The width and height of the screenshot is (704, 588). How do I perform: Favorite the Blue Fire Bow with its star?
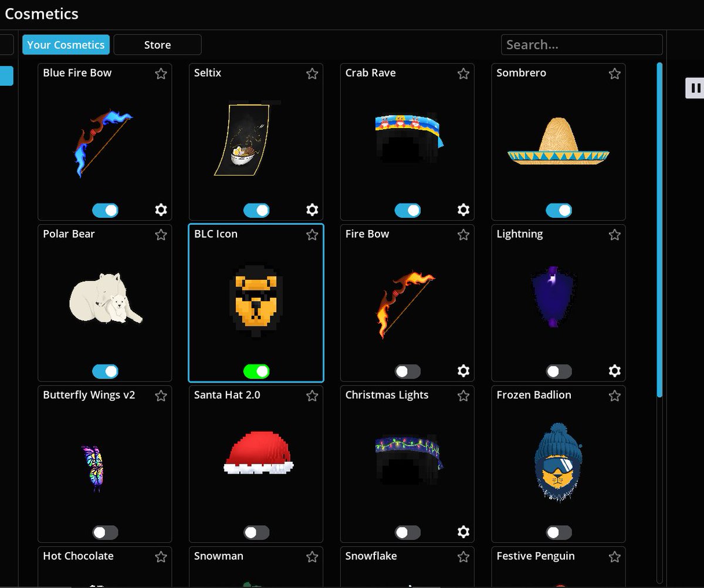pos(161,73)
